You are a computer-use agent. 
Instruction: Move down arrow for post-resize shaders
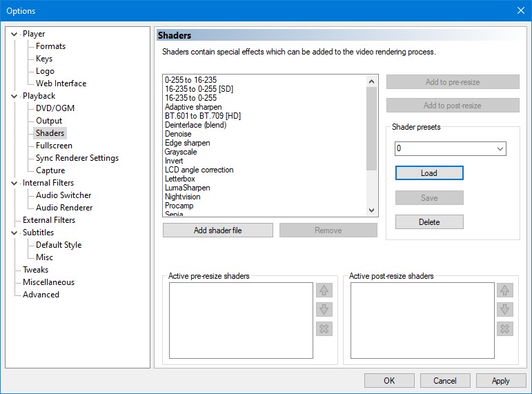[x=505, y=310]
